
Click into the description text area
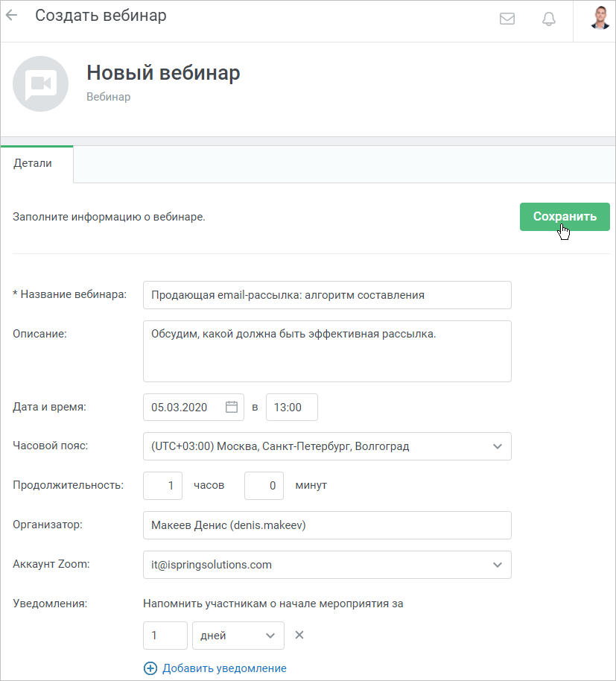point(327,352)
